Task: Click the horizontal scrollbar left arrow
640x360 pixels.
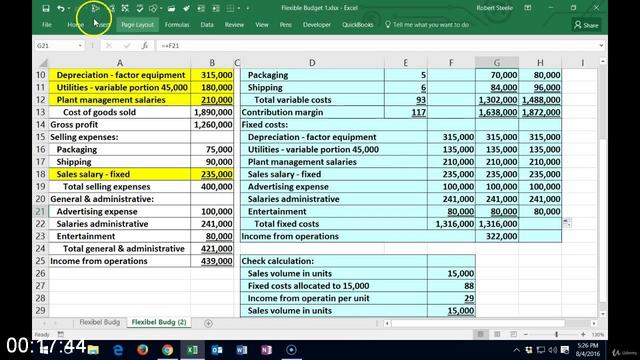Action: click(x=387, y=323)
